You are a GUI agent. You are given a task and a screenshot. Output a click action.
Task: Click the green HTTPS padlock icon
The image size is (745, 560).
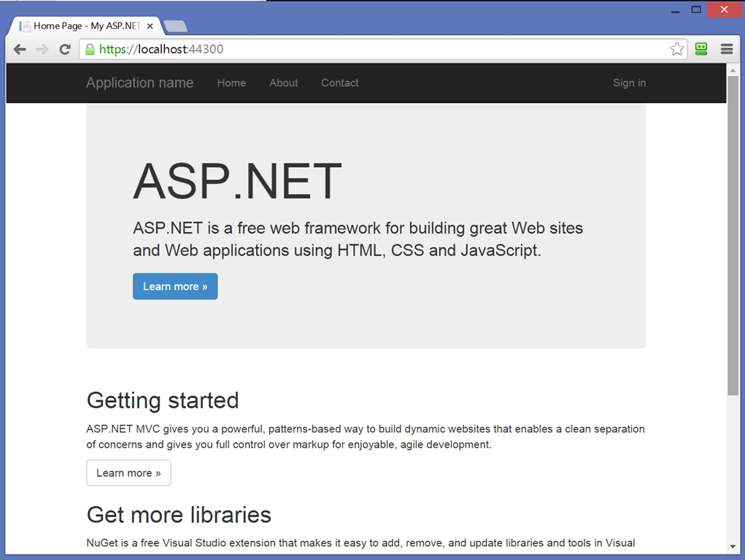[x=90, y=50]
